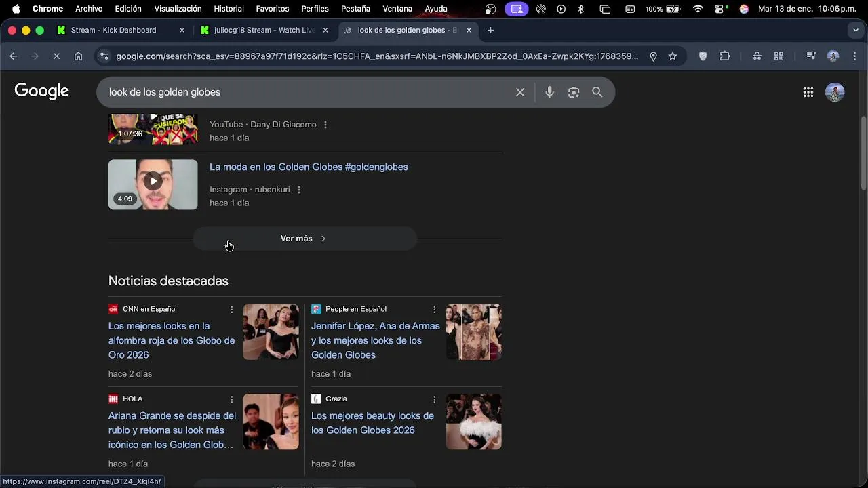
Task: Open the Archivo menu
Action: click(x=89, y=9)
